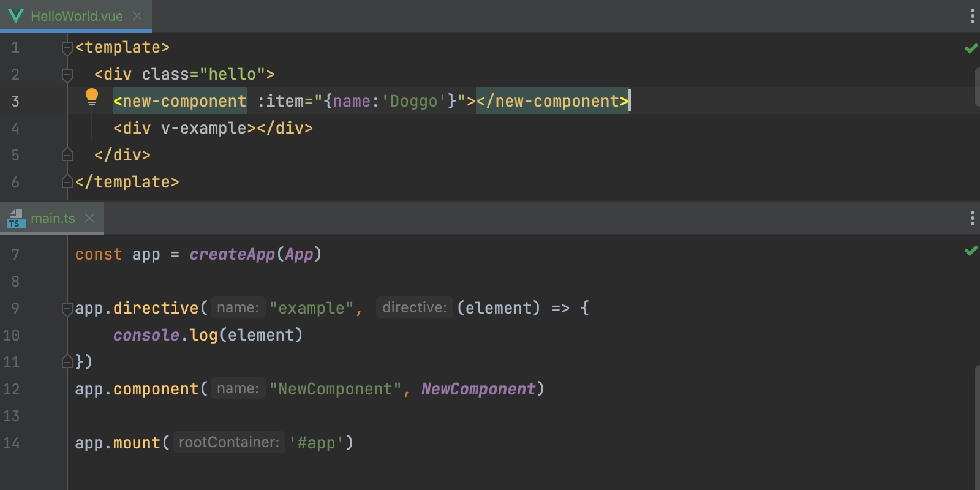The image size is (980, 490).
Task: Click fold end marker at line 11
Action: pyautogui.click(x=67, y=362)
